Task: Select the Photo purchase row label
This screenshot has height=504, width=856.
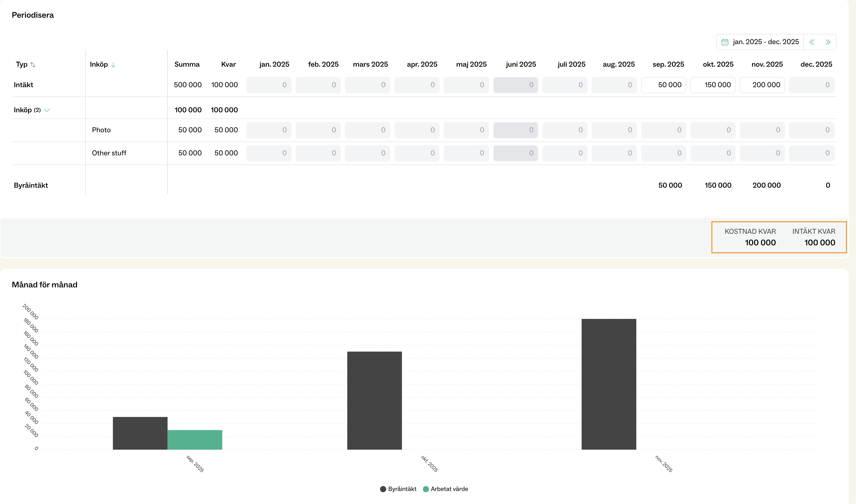Action: pos(101,130)
